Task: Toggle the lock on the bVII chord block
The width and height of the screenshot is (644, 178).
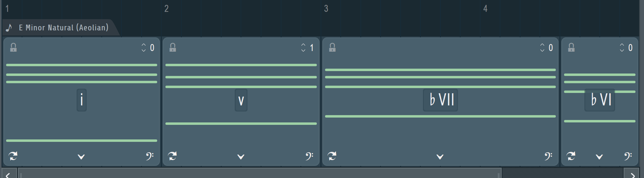Action: (x=332, y=47)
